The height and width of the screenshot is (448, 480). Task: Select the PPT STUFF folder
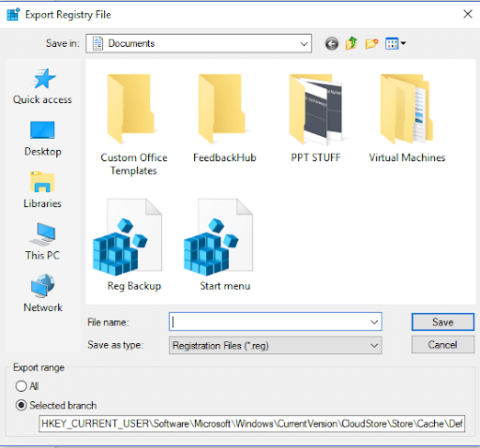tap(316, 119)
